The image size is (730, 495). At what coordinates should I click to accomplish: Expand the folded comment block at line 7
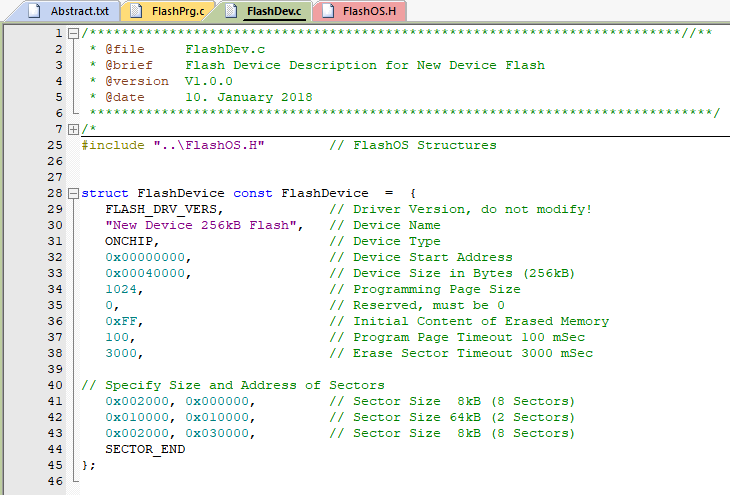coord(74,129)
